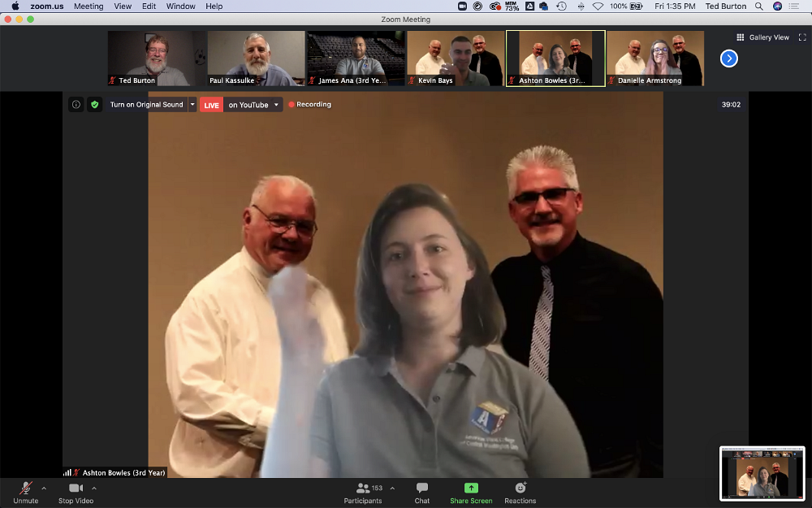Click the green encryption shield icon
812x508 pixels.
tap(95, 104)
